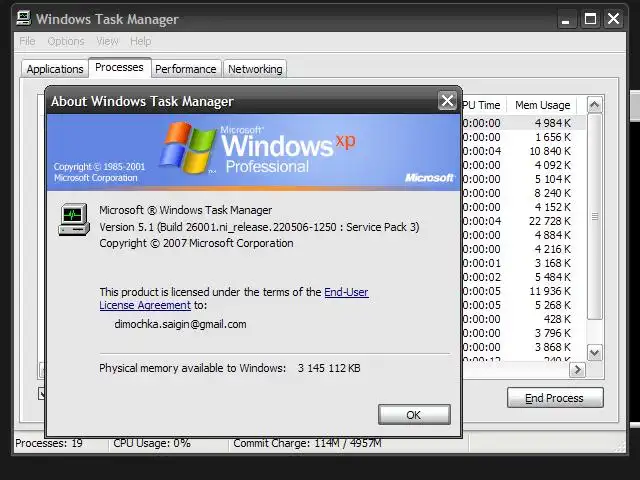Select the 11 936 K memory value
The height and width of the screenshot is (480, 640).
(550, 291)
